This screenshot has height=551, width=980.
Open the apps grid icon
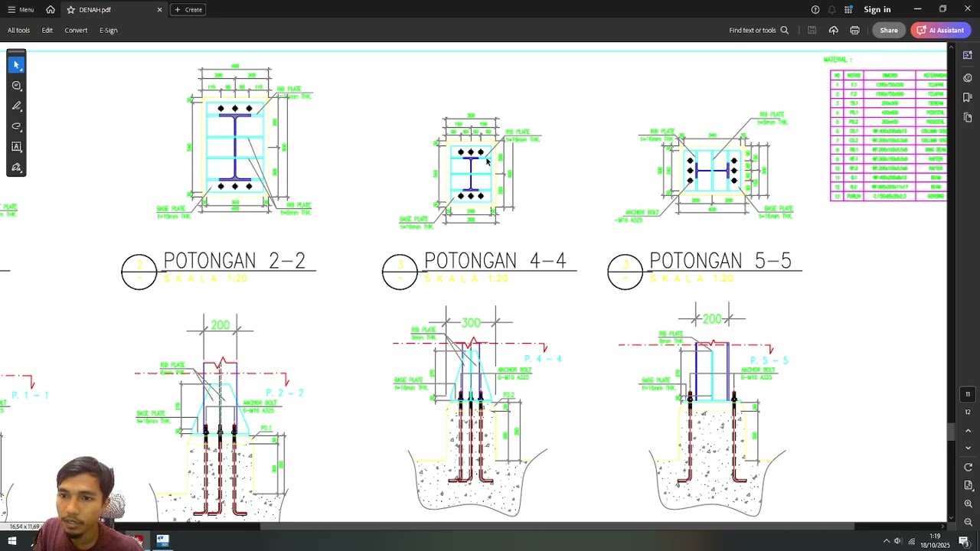pos(848,10)
